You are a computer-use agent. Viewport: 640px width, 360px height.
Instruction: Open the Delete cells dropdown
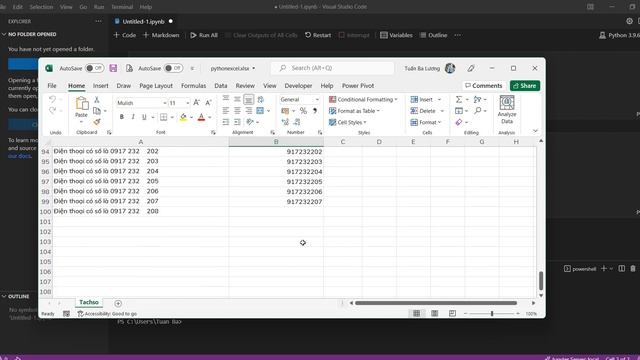[x=442, y=111]
